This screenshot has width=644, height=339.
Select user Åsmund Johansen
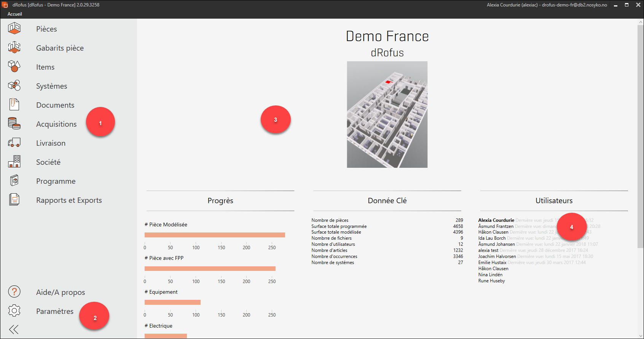(x=496, y=244)
